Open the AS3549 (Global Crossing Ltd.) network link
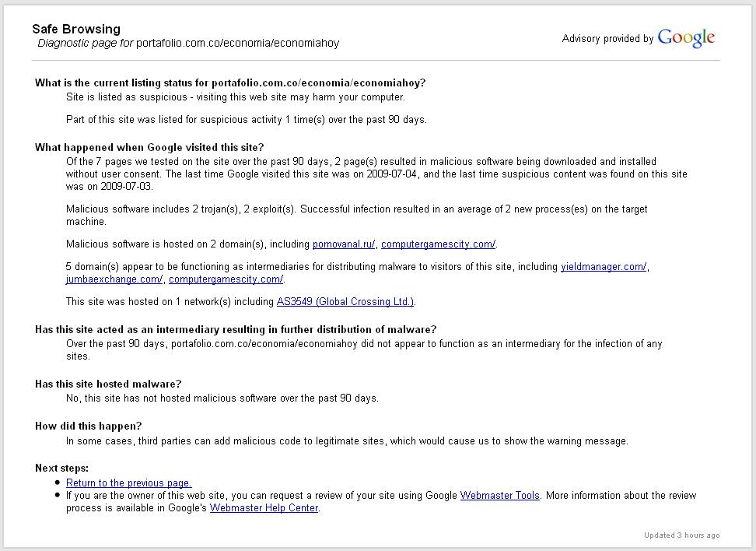 345,301
